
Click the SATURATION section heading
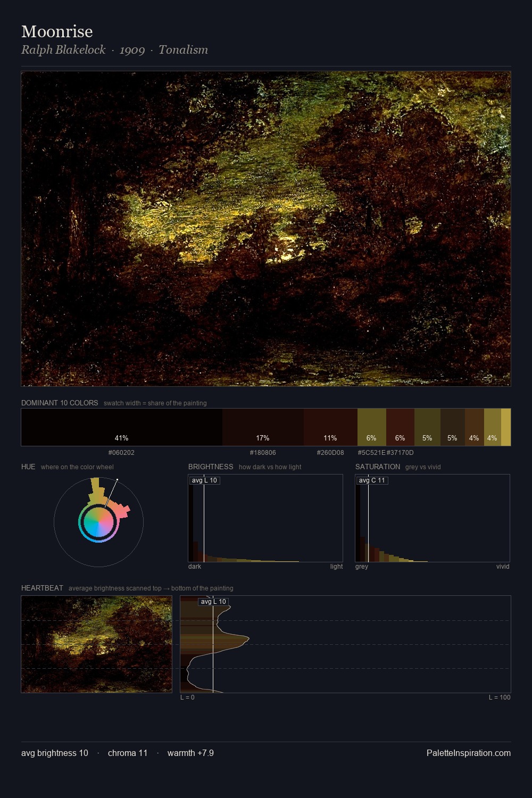(378, 467)
